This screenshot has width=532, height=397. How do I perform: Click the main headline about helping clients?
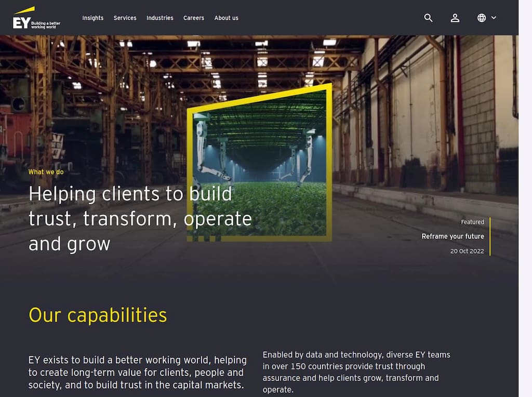pyautogui.click(x=140, y=218)
